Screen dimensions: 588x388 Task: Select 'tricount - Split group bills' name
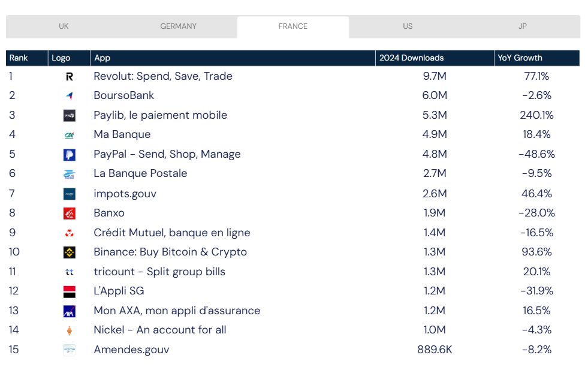(x=159, y=272)
